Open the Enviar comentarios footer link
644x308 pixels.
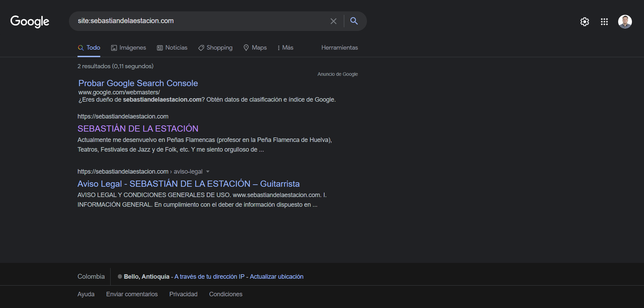(x=132, y=294)
